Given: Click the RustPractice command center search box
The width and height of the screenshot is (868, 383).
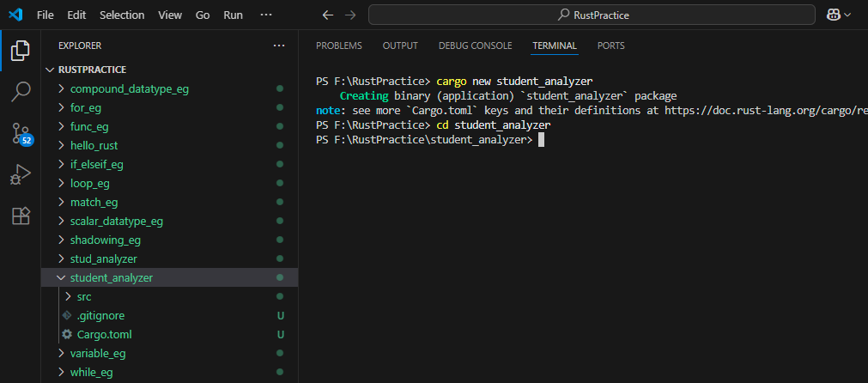Looking at the screenshot, I should point(592,15).
